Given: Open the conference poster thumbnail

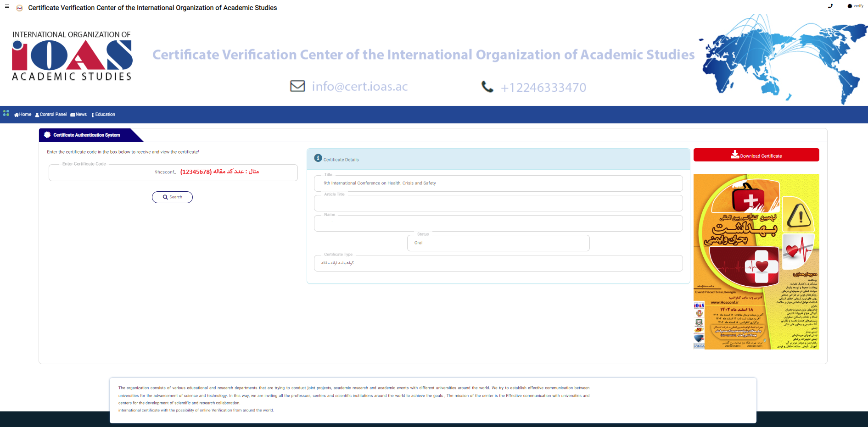Looking at the screenshot, I should (756, 261).
